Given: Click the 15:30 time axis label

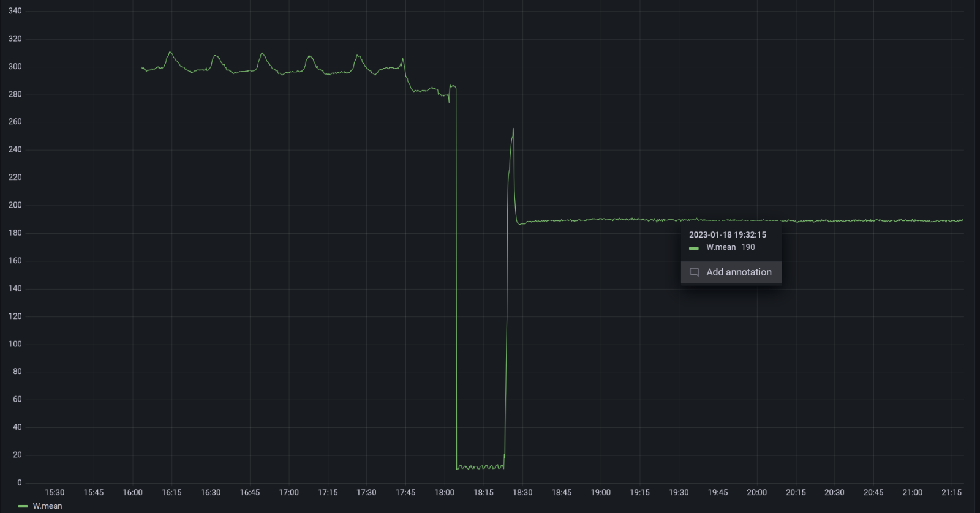Looking at the screenshot, I should coord(55,492).
